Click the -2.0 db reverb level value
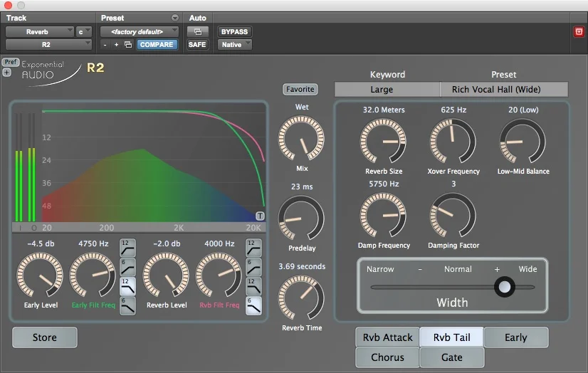The image size is (588, 373). point(167,243)
